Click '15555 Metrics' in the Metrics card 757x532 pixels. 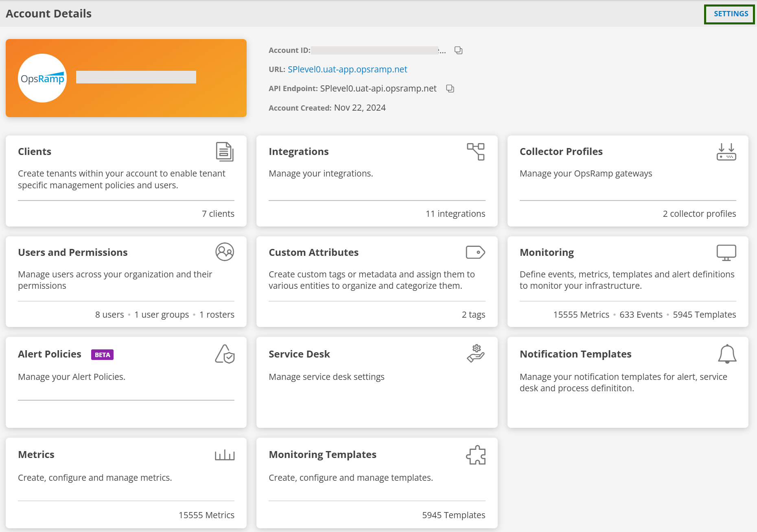pyautogui.click(x=206, y=515)
